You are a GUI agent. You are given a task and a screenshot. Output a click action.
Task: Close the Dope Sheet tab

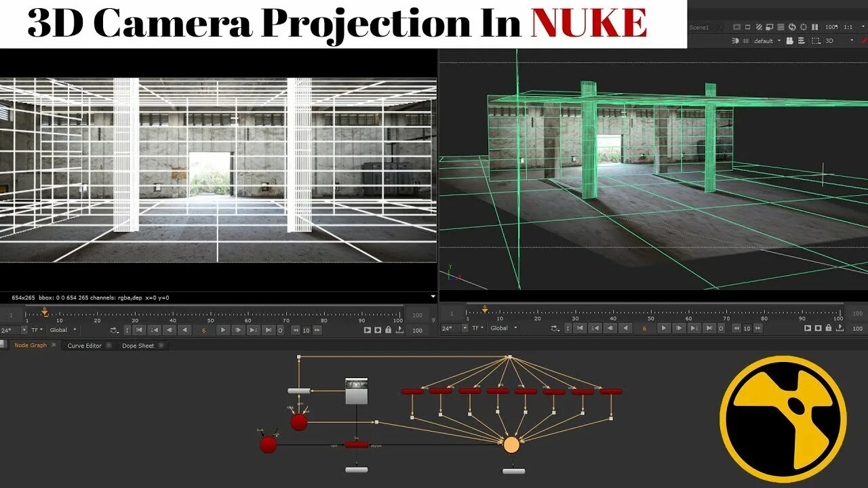(x=161, y=346)
